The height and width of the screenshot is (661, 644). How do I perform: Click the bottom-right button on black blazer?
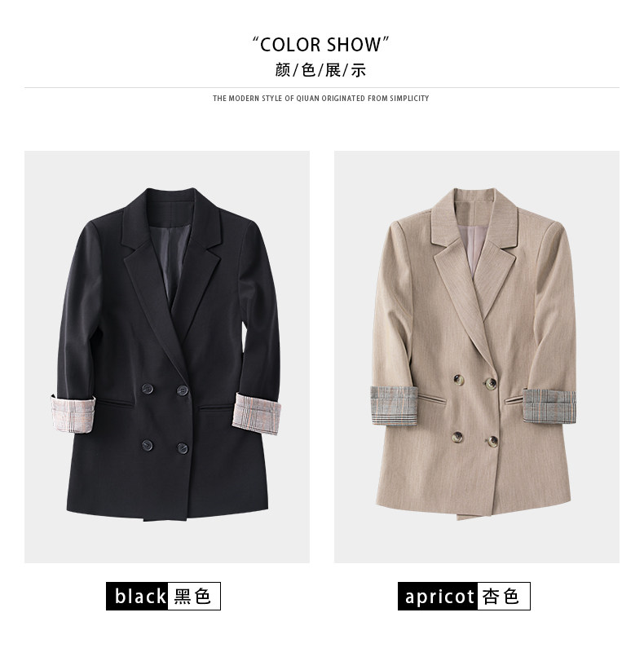pyautogui.click(x=182, y=448)
